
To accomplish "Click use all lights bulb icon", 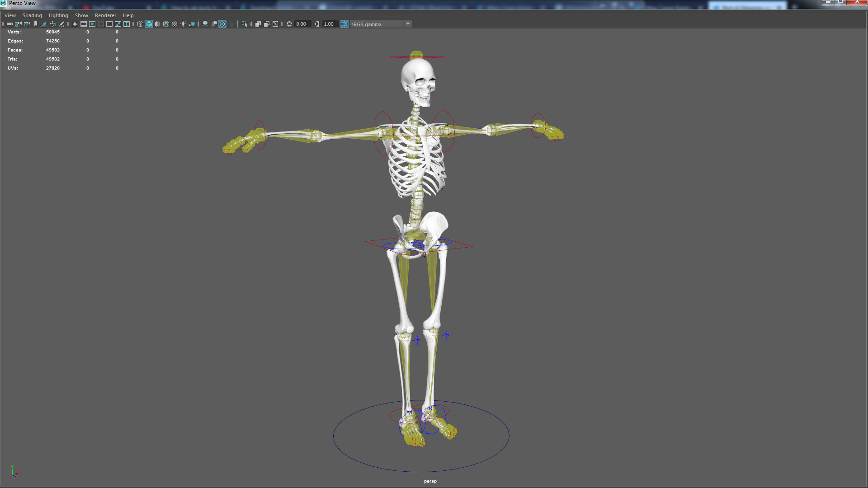I will point(183,24).
